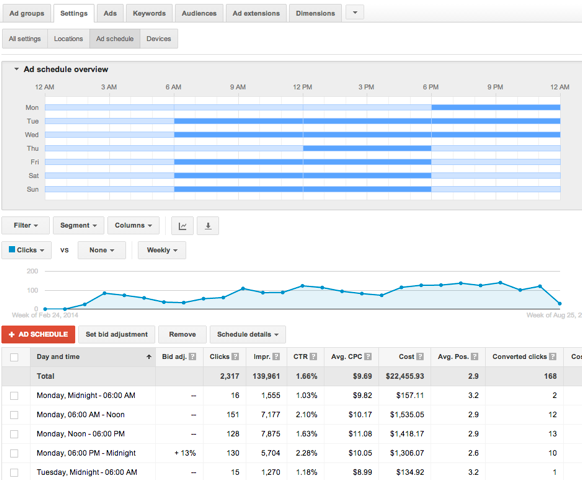This screenshot has width=582, height=480.
Task: Open help for Impr. column
Action: point(276,357)
